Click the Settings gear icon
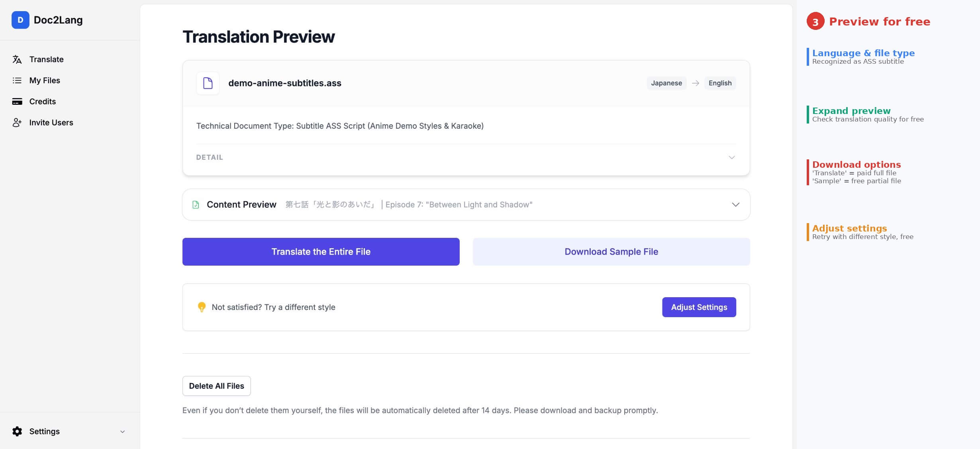 tap(17, 431)
